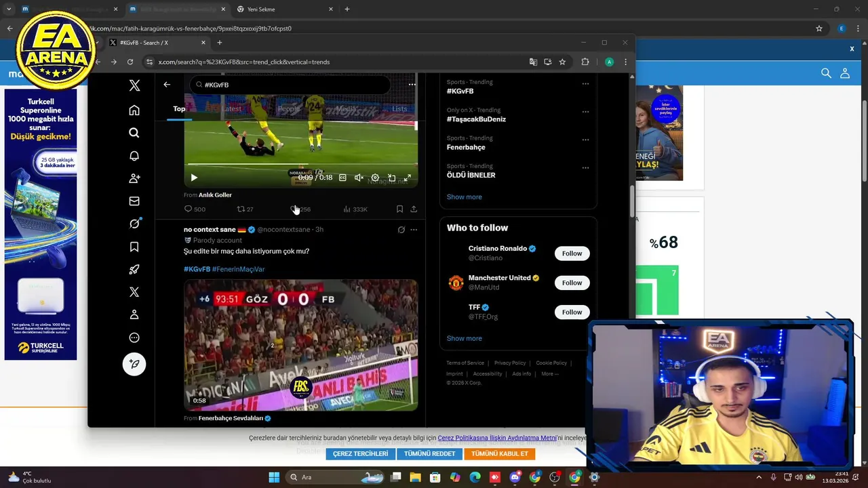The width and height of the screenshot is (868, 488).
Task: Click ÇEREZ TERCİHLERİ button in background window
Action: click(x=360, y=453)
